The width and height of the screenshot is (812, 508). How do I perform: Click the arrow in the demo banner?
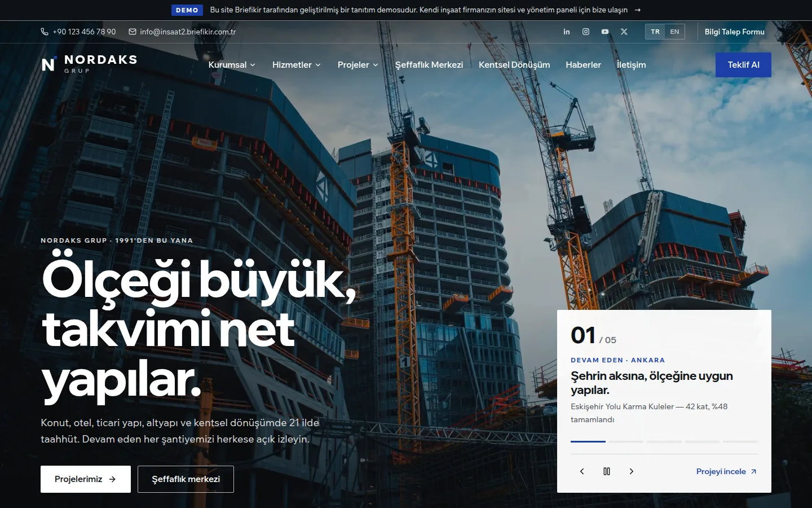click(638, 10)
